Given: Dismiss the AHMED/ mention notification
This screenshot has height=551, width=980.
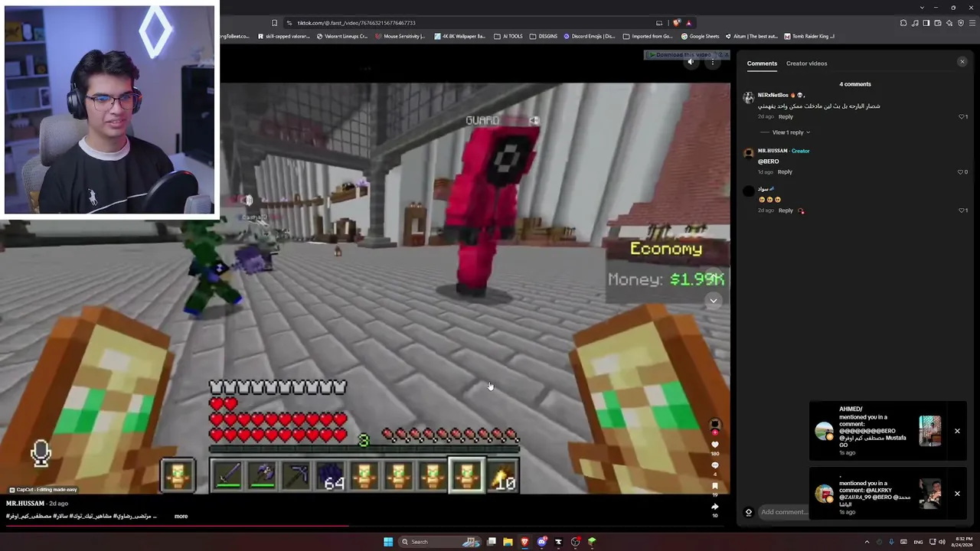Looking at the screenshot, I should (x=957, y=431).
